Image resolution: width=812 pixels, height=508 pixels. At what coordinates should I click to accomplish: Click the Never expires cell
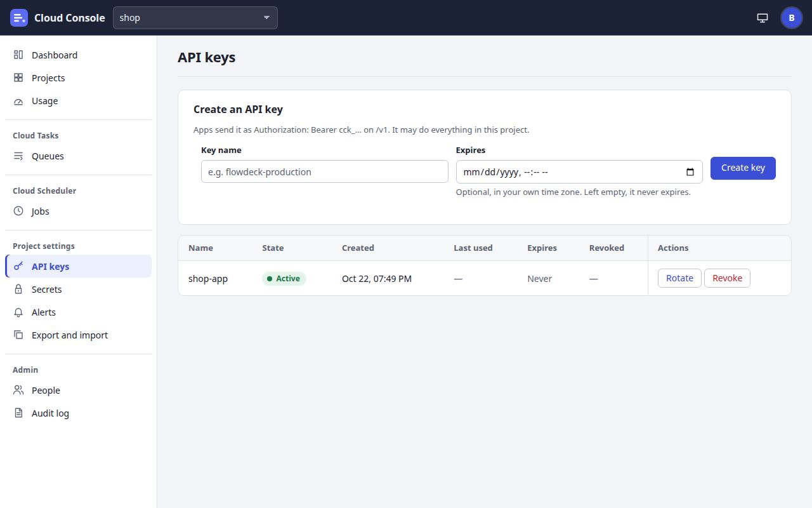(x=540, y=279)
